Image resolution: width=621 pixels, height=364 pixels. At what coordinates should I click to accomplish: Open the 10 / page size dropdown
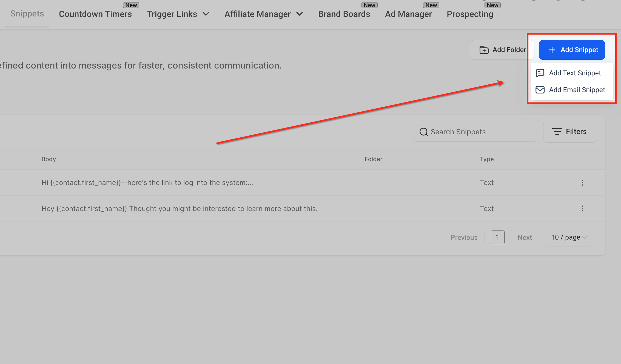(x=569, y=237)
